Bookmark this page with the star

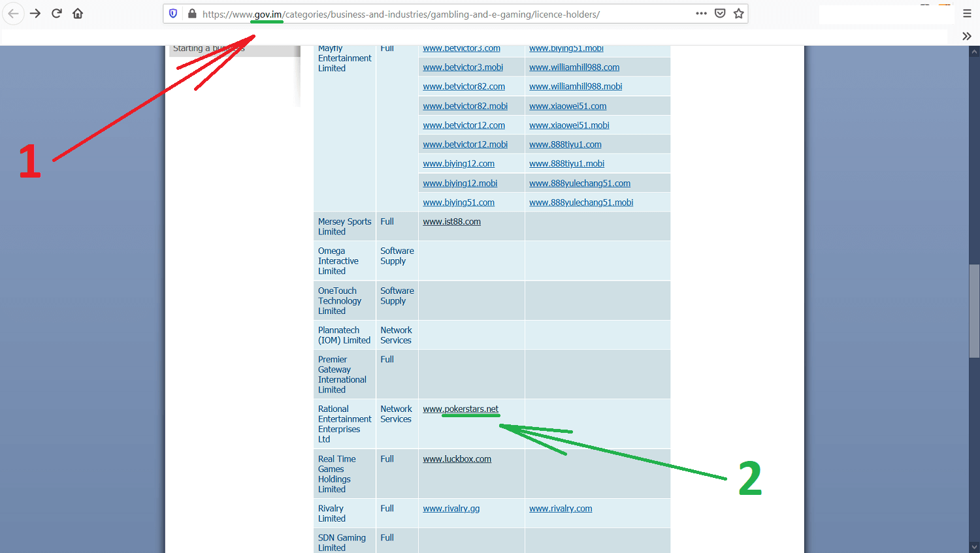(x=739, y=14)
